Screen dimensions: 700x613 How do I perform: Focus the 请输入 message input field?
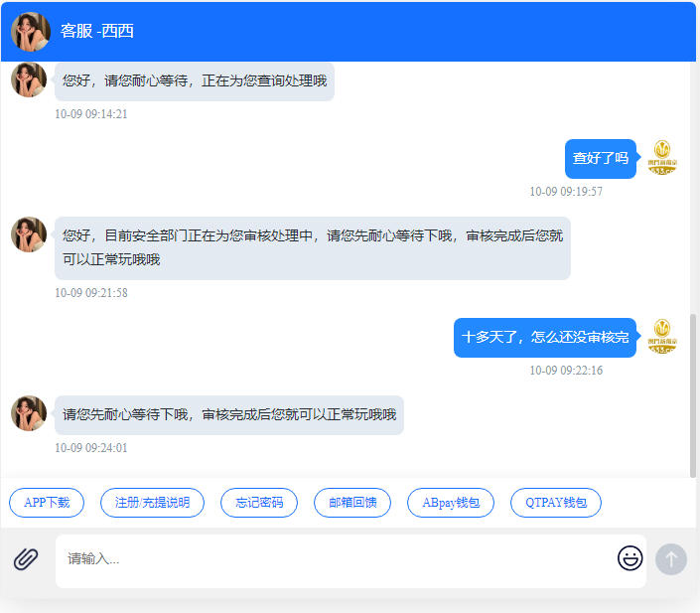[x=338, y=559]
